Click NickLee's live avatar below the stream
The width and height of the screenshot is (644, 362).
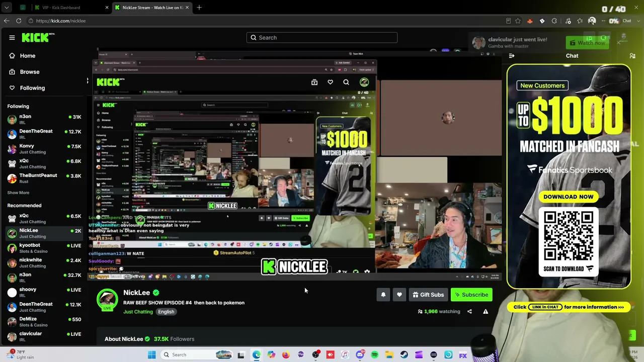tap(107, 300)
